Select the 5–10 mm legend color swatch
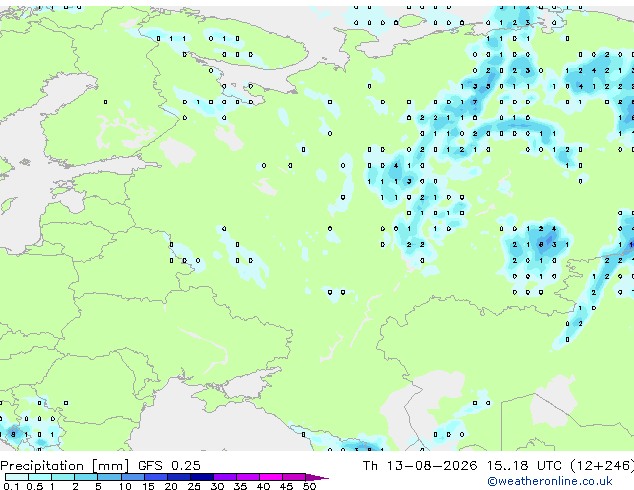The width and height of the screenshot is (634, 490). point(109,477)
